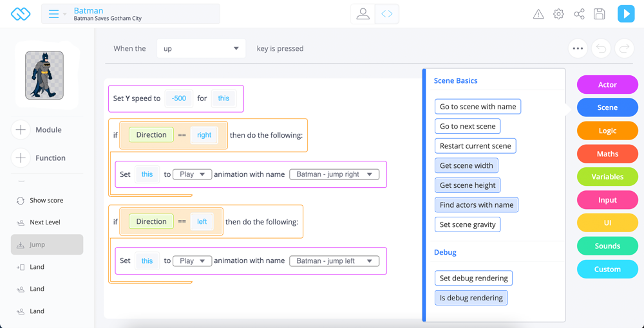Screen dimensions: 644x328
Task: Open the 'up' key selection dropdown
Action: 201,48
